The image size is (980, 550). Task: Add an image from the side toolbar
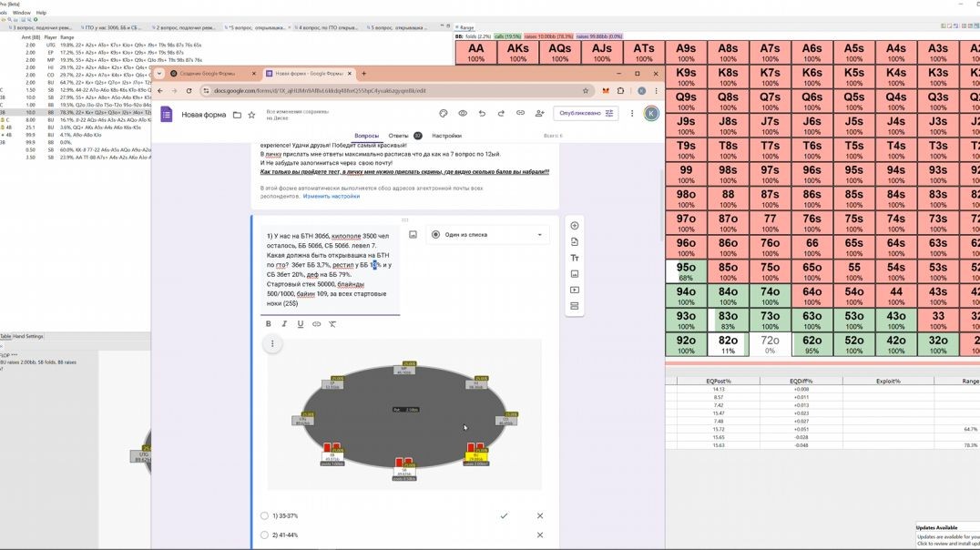tap(575, 274)
